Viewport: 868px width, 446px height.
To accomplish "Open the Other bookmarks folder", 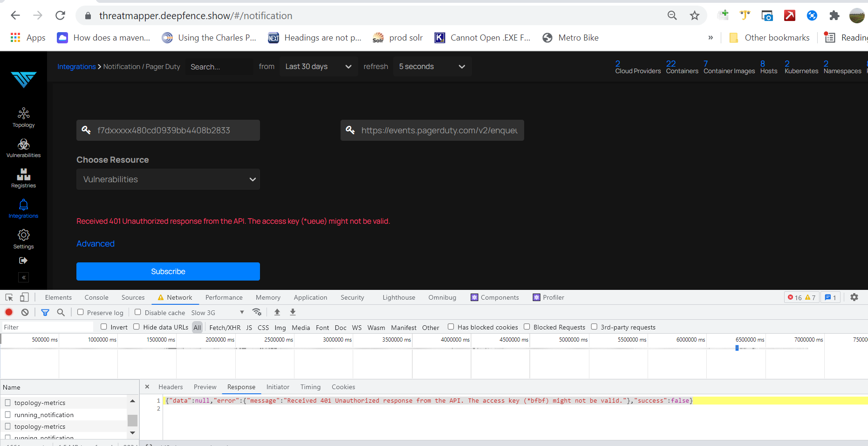I will [x=769, y=38].
